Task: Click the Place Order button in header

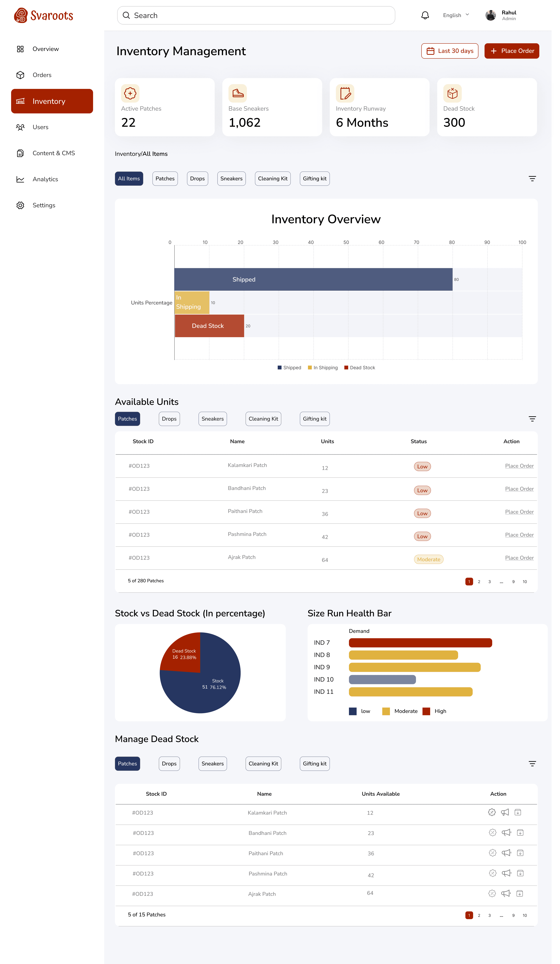Action: [x=511, y=51]
